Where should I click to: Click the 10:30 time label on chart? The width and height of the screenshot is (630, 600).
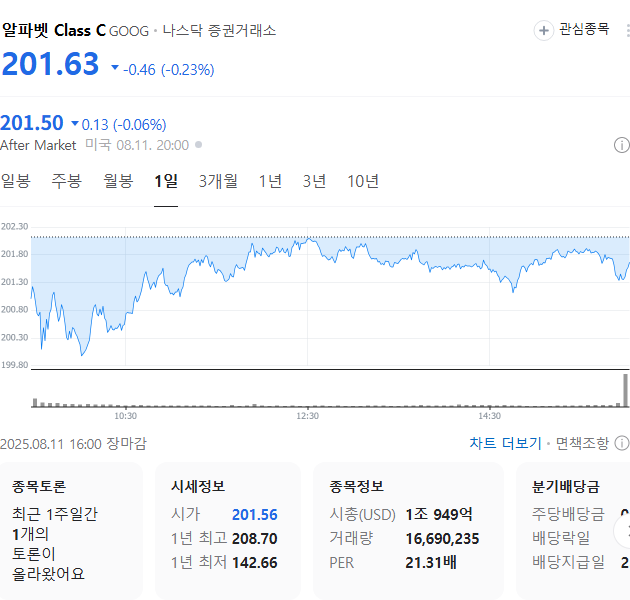point(125,416)
